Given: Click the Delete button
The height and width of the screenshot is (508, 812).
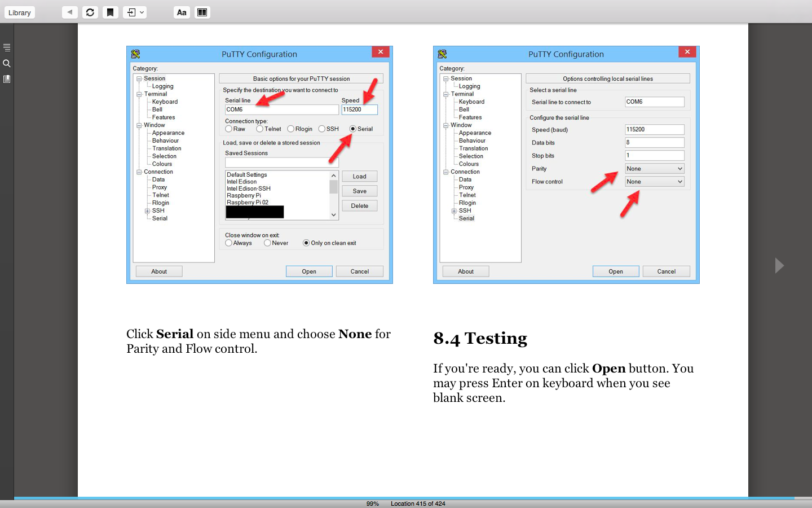Looking at the screenshot, I should pos(359,206).
